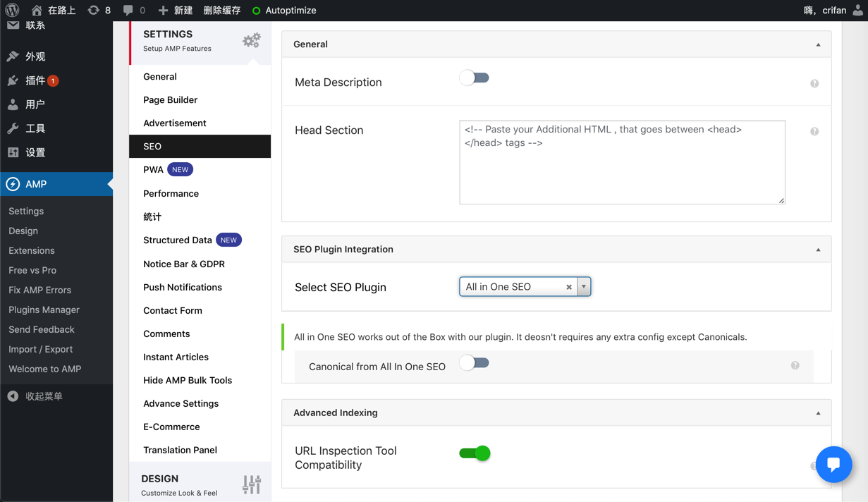The width and height of the screenshot is (868, 502).
Task: Open the Select SEO Plugin dropdown
Action: [584, 287]
